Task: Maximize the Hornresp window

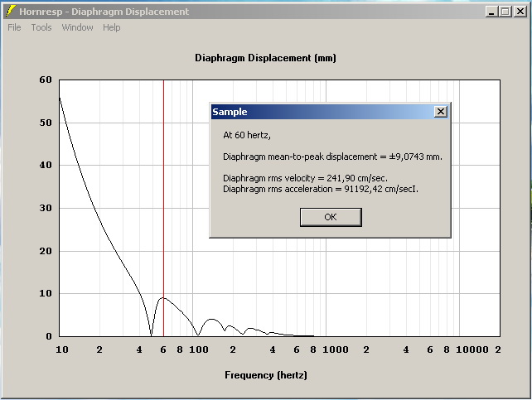Action: (505, 12)
